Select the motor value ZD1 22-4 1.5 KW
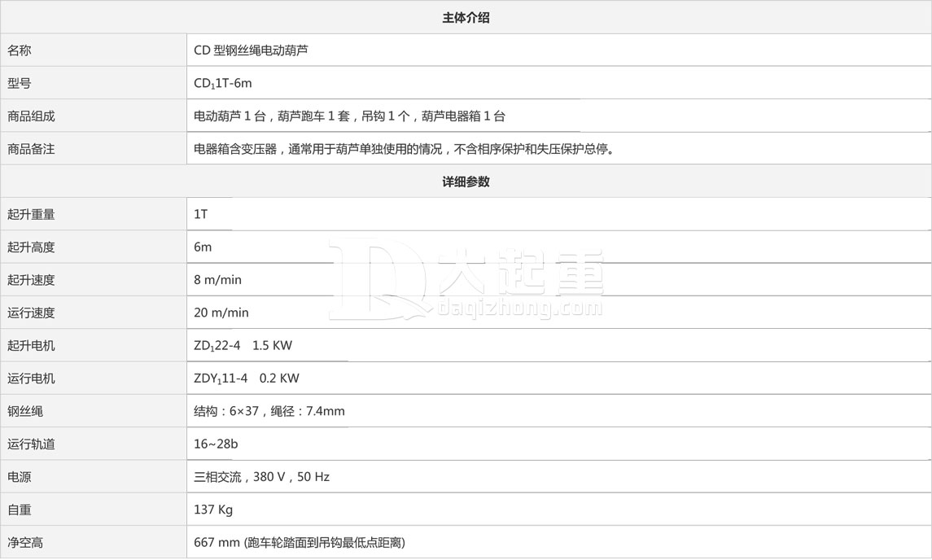This screenshot has width=932, height=560. pos(243,346)
